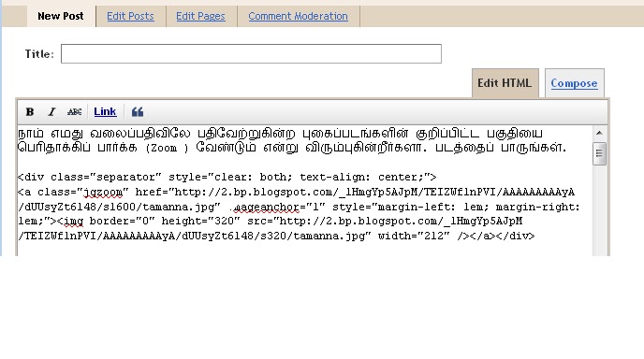Click the word Zoom in Tamil paragraph
This screenshot has height=359, width=644.
(164, 148)
